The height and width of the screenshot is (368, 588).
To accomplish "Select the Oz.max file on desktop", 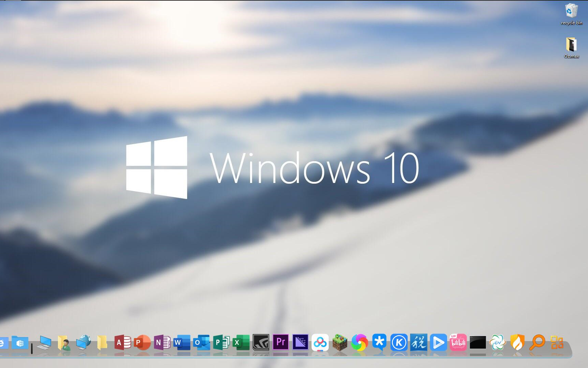I will tap(571, 48).
